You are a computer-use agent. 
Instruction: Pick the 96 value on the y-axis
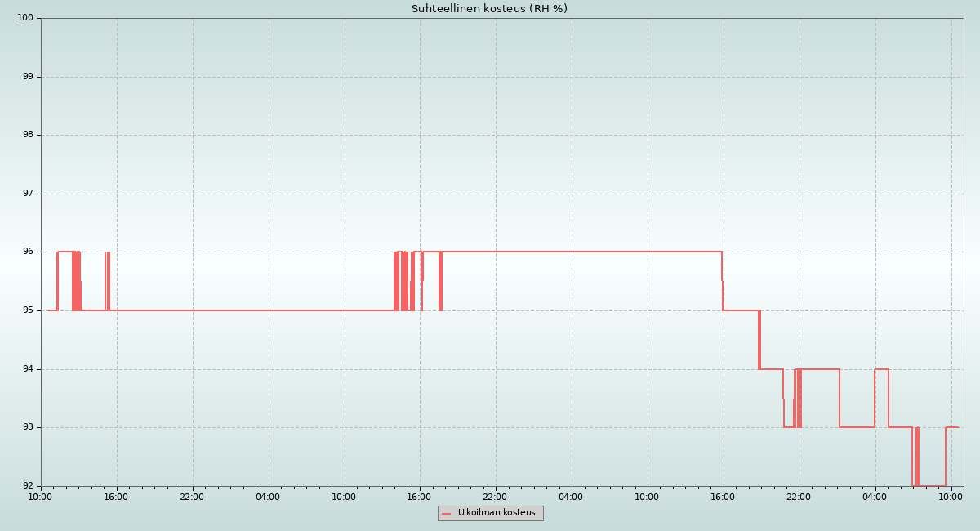pos(28,252)
